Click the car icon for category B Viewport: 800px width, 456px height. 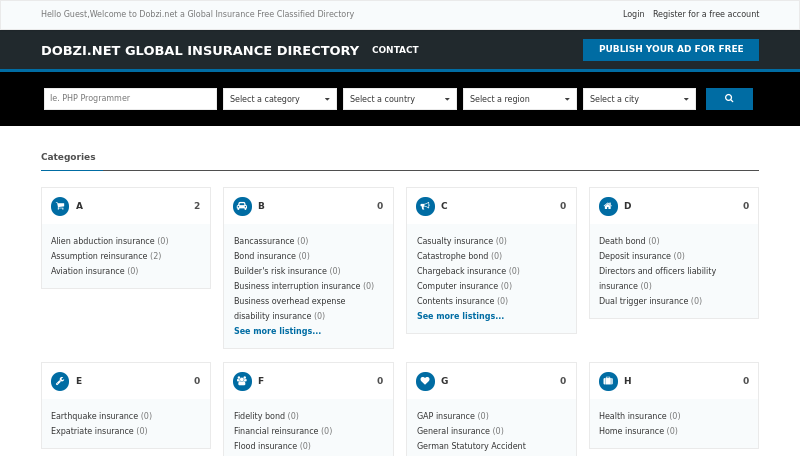tap(242, 207)
